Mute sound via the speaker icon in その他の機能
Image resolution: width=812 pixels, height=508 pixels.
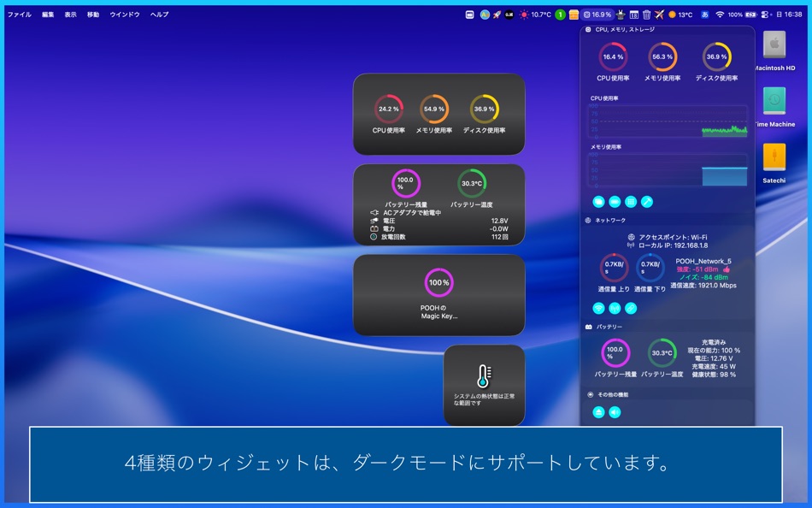[615, 412]
